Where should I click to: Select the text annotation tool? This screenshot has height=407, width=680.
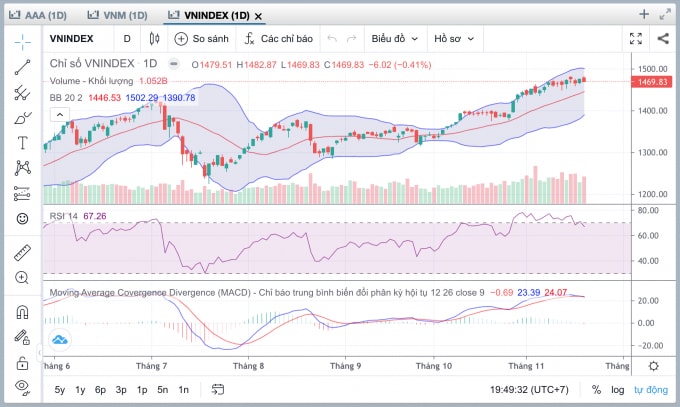coord(23,143)
